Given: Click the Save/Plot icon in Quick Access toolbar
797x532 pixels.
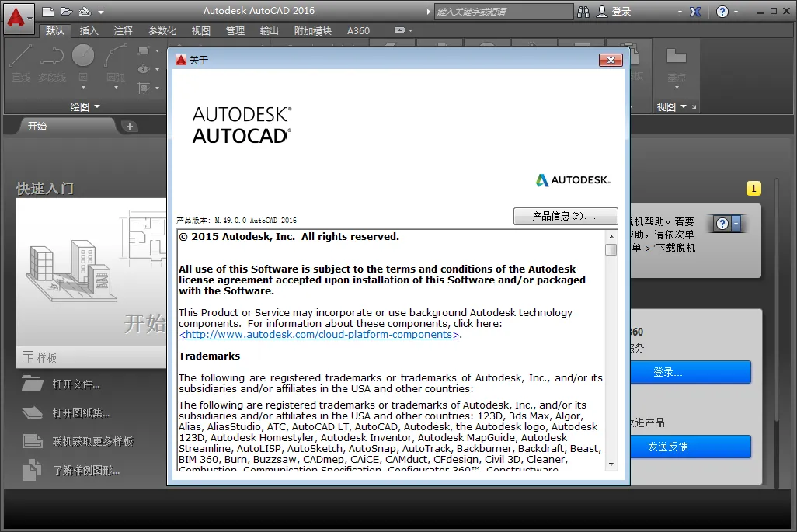Looking at the screenshot, I should pyautogui.click(x=83, y=11).
